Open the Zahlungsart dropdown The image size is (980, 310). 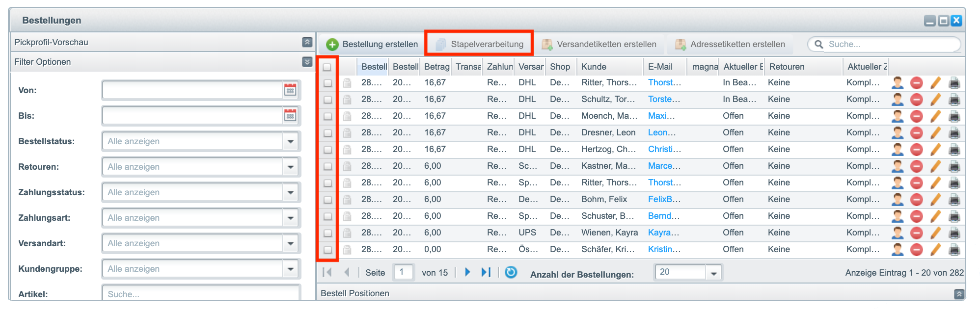290,218
